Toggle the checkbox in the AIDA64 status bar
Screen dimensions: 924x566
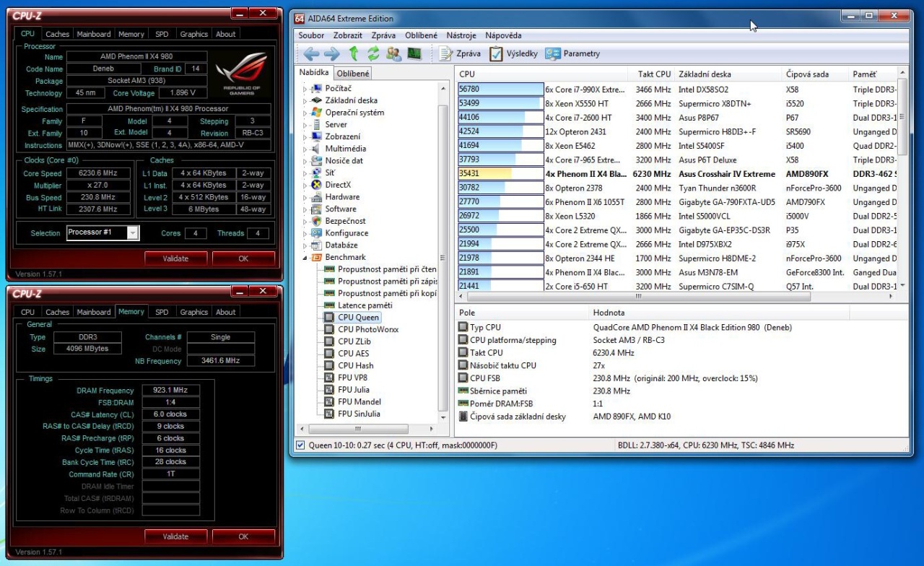tap(301, 445)
